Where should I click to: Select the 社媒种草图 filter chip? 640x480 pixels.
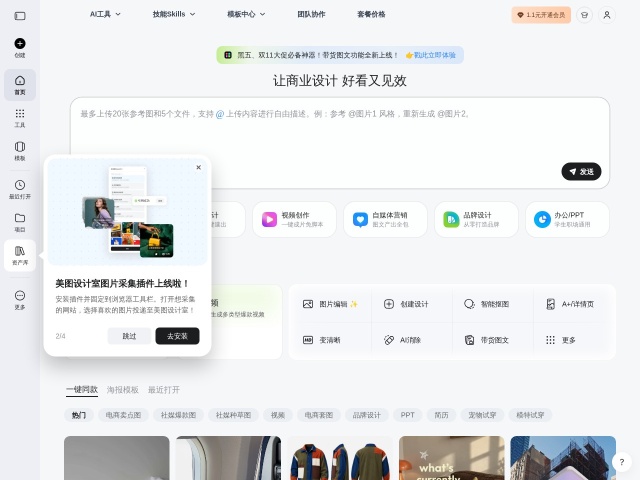[x=233, y=415]
